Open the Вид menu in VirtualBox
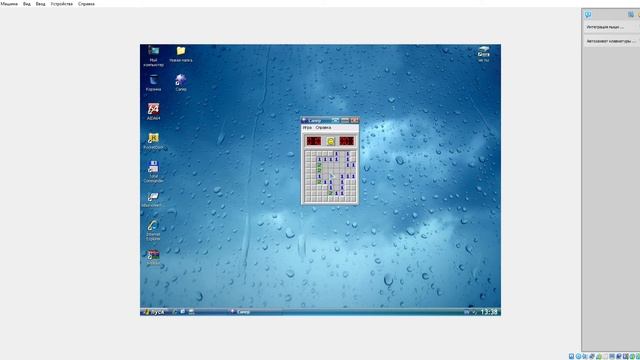 (27, 4)
